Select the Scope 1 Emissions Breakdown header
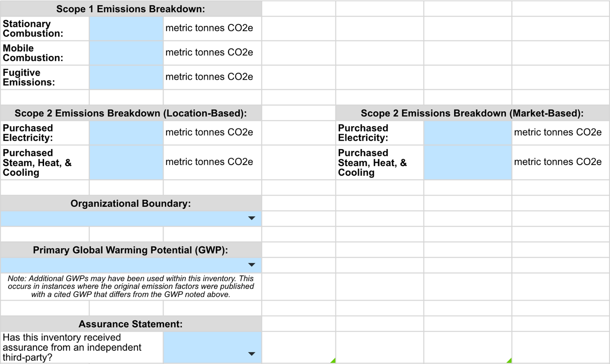 click(131, 9)
